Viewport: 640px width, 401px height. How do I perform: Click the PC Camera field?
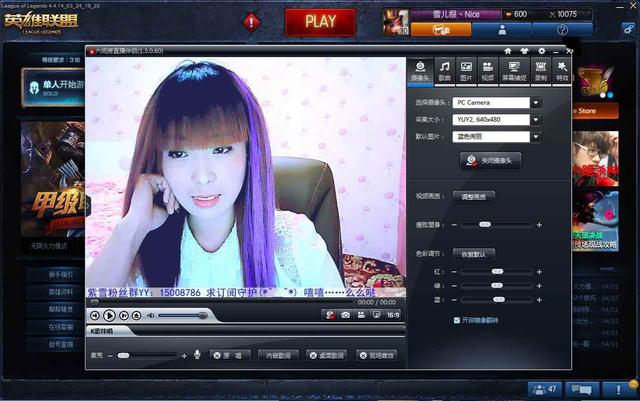click(491, 102)
